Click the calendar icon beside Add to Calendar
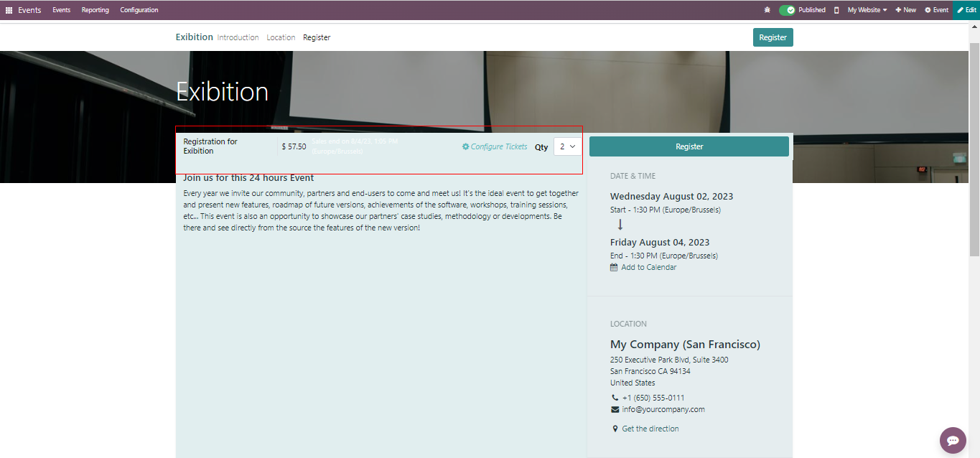The width and height of the screenshot is (980, 458). point(614,267)
